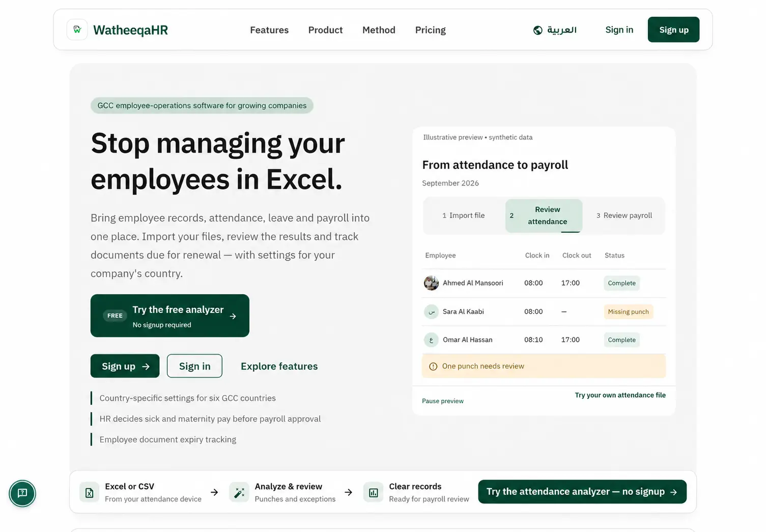Click the outlined Sign in hero button

pos(194,366)
